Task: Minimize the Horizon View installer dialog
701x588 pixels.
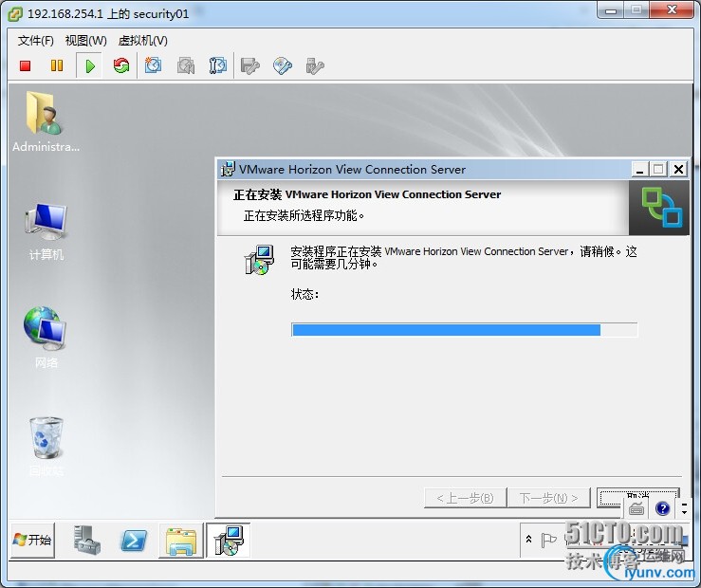Action: coord(639,170)
